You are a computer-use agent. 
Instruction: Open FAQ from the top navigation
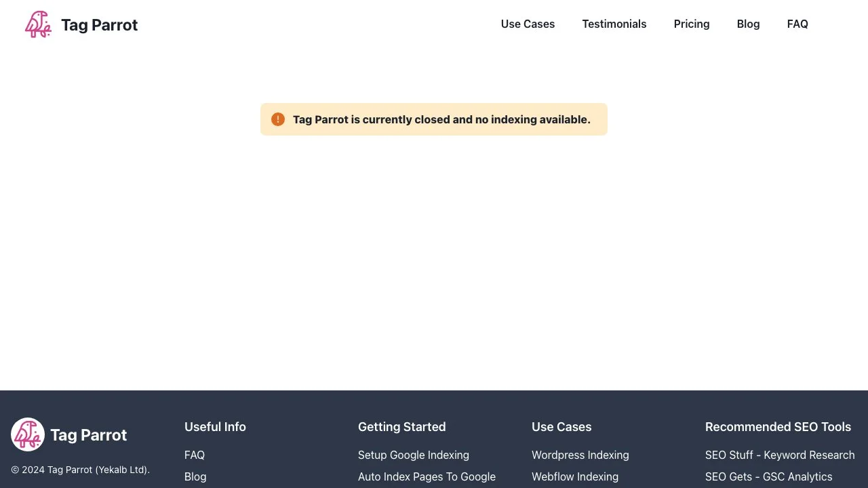(x=797, y=24)
